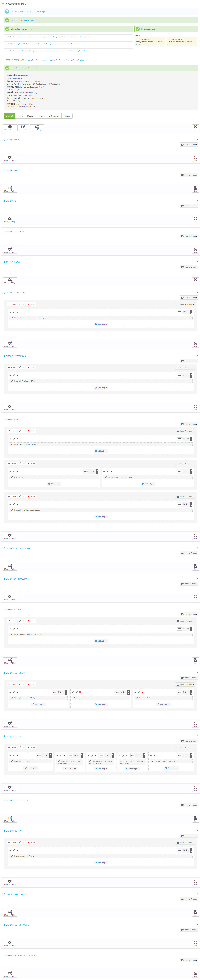The width and height of the screenshot is (200, 980).
Task: Click Add widgets in DISPLAYTOPCOLUMN
Action: 101,325
